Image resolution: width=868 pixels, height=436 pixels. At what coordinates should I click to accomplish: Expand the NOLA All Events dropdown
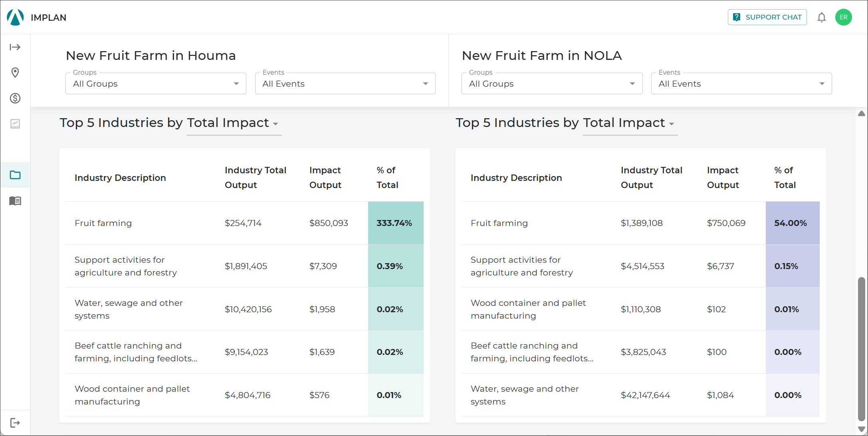click(x=741, y=83)
